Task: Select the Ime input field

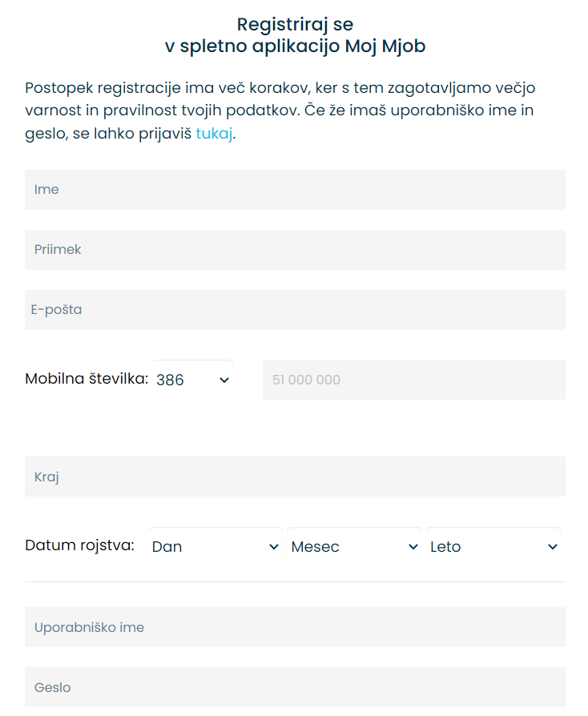Action: 293,189
